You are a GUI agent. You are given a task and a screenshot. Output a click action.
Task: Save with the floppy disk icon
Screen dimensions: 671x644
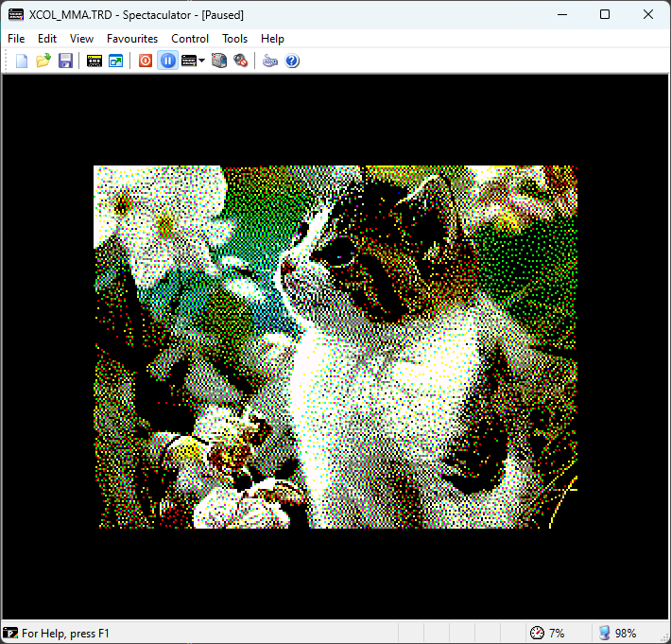[x=65, y=61]
